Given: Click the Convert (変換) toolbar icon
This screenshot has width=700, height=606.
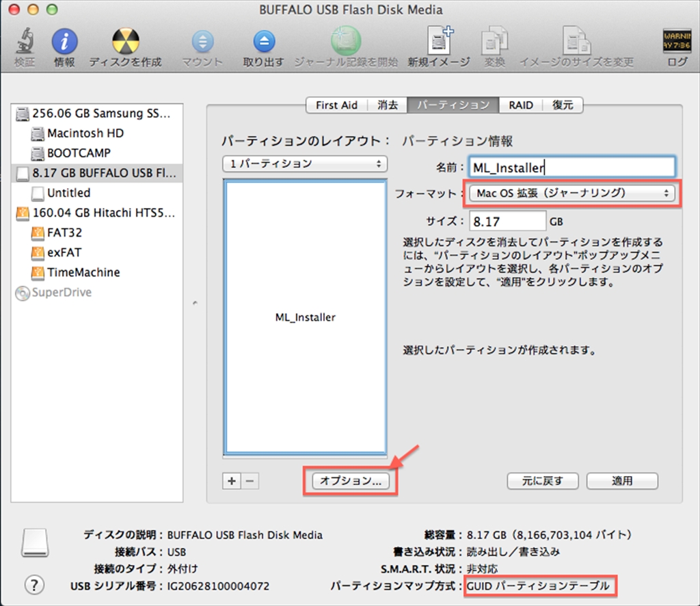Looking at the screenshot, I should click(x=495, y=41).
